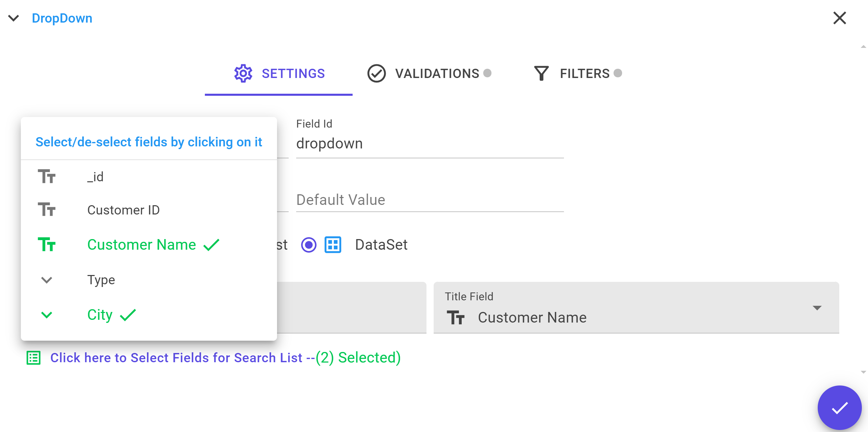The height and width of the screenshot is (432, 868).
Task: Select the Type field in the list
Action: click(x=149, y=280)
